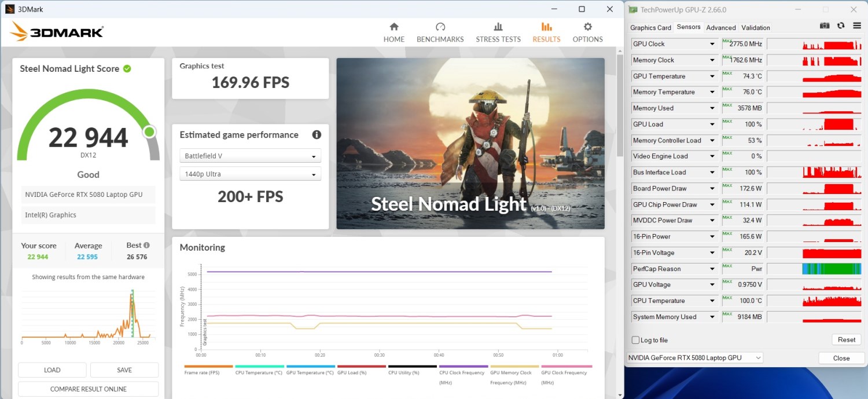
Task: Click the GPU-Z title bar app icon
Action: point(634,10)
